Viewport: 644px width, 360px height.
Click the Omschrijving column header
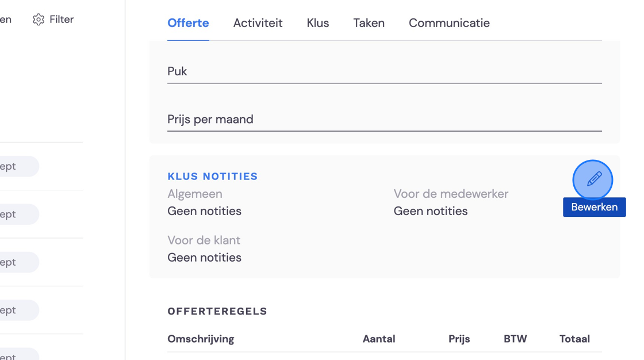click(201, 339)
